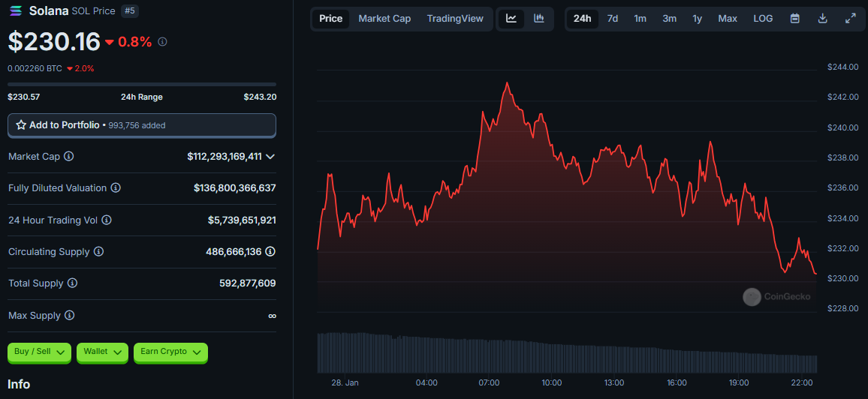Viewport: 868px width, 399px height.
Task: Open 24 Hour Trading Vol info icon
Action: (x=107, y=220)
